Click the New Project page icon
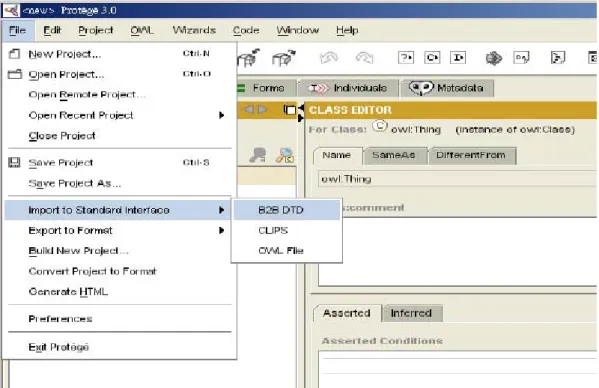The width and height of the screenshot is (599, 388). coord(15,54)
